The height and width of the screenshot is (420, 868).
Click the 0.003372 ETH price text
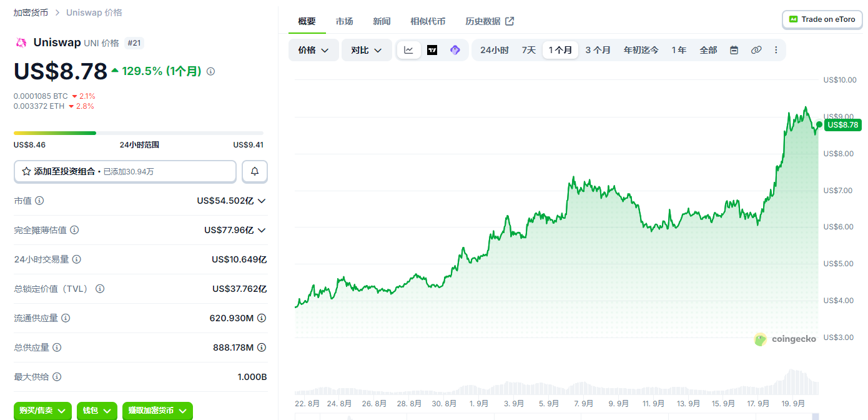point(39,106)
